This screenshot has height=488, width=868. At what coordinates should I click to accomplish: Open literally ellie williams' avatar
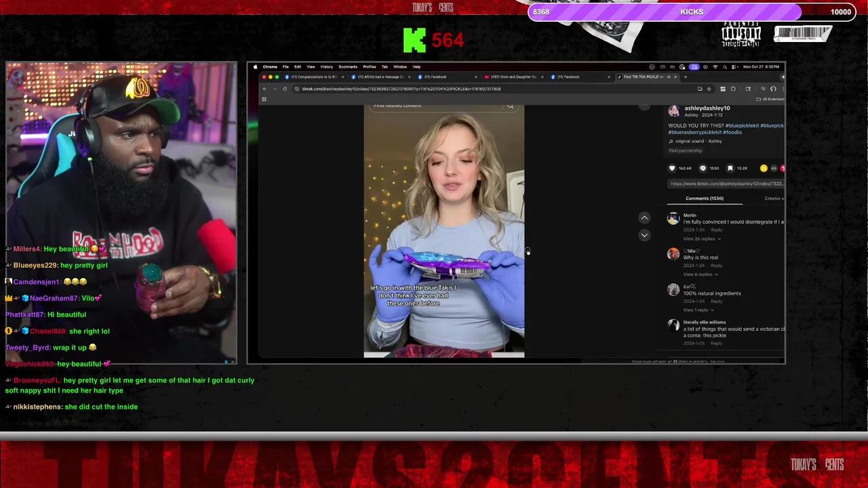673,325
